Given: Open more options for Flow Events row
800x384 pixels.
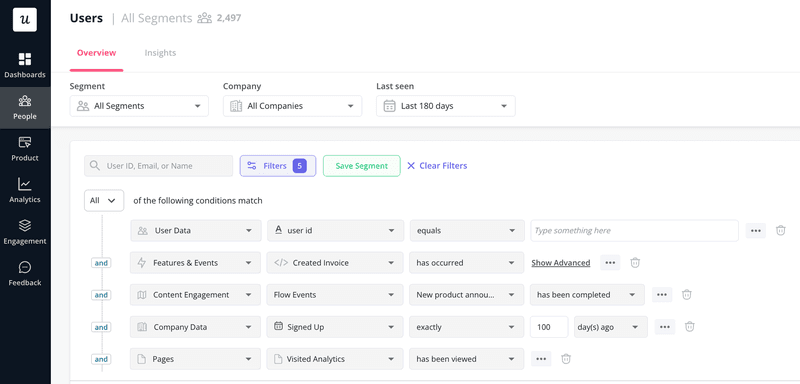Looking at the screenshot, I should click(662, 295).
